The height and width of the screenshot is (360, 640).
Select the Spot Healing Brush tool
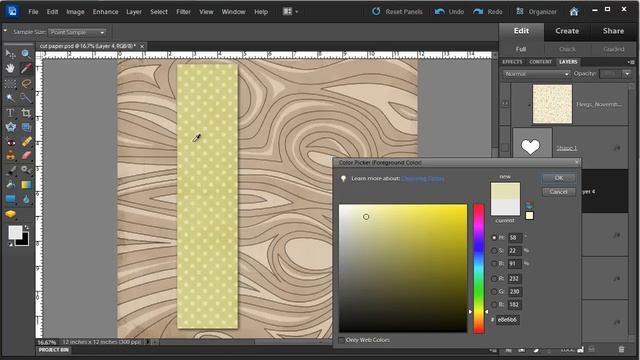(26, 142)
